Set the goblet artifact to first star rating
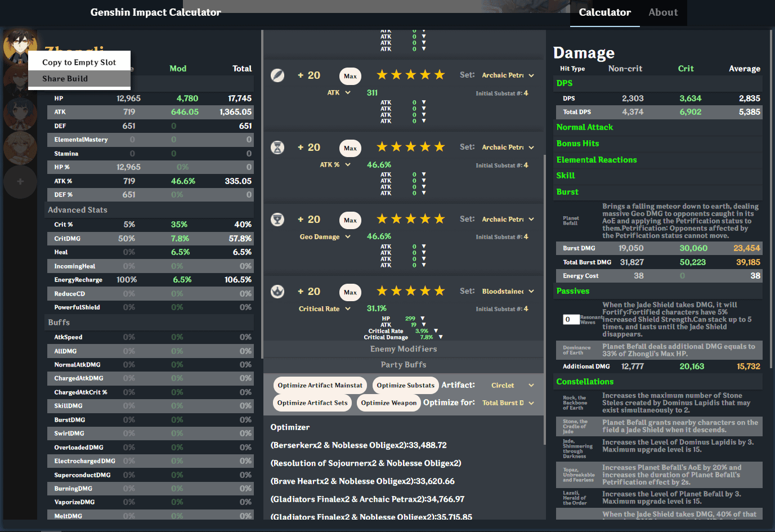Image resolution: width=775 pixels, height=532 pixels. [x=382, y=219]
